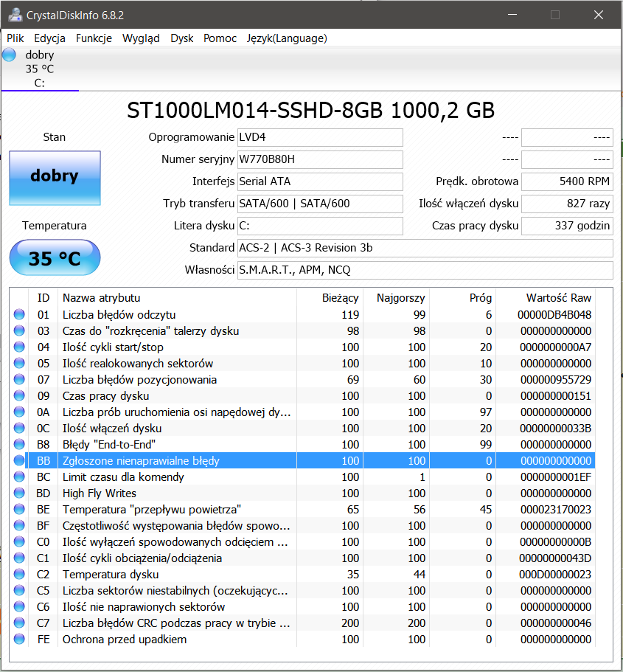Click the status orb for attribute C6
The width and height of the screenshot is (623, 672).
tap(19, 607)
